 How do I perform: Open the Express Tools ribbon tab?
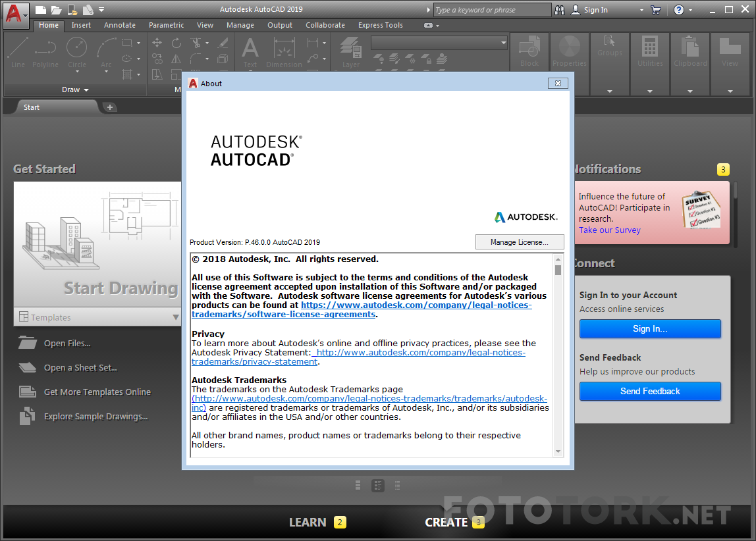pyautogui.click(x=381, y=25)
